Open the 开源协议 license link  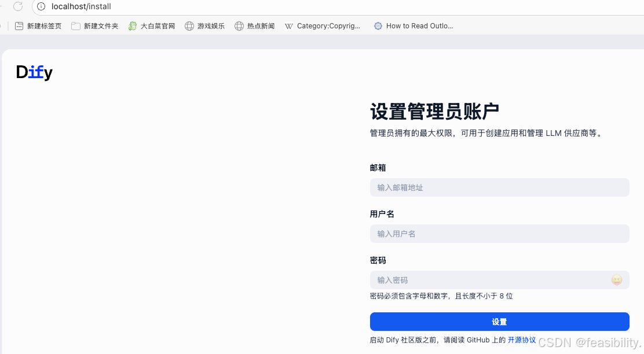[x=522, y=340]
